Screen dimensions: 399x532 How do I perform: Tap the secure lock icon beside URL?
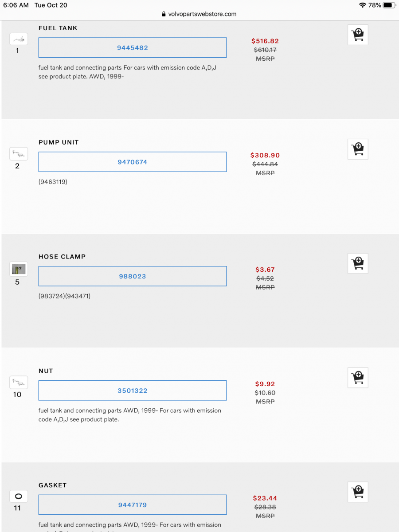[x=164, y=14]
